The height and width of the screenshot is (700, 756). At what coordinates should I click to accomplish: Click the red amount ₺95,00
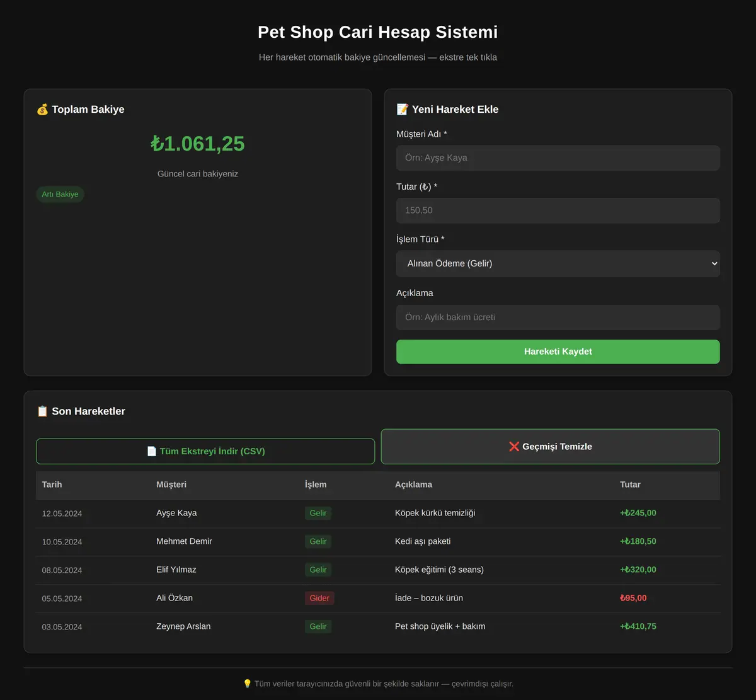click(633, 598)
